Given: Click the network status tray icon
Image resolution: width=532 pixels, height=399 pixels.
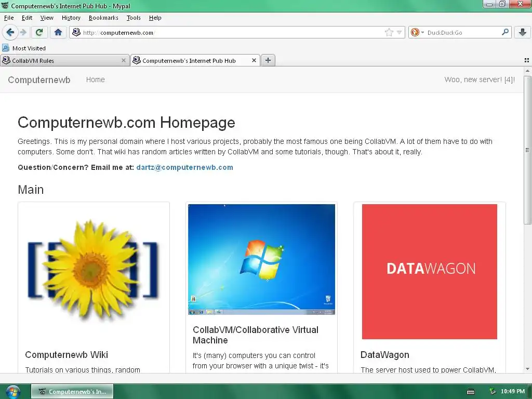Looking at the screenshot, I should pyautogui.click(x=493, y=391).
